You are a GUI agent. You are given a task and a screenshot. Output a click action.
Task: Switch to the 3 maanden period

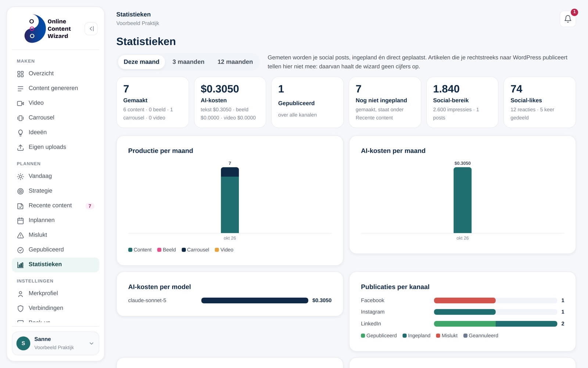189,62
